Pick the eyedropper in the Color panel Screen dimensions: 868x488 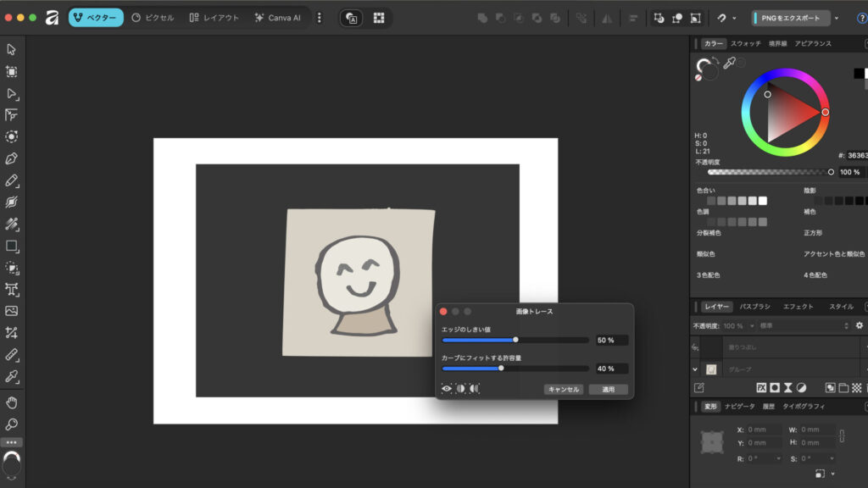pos(728,64)
